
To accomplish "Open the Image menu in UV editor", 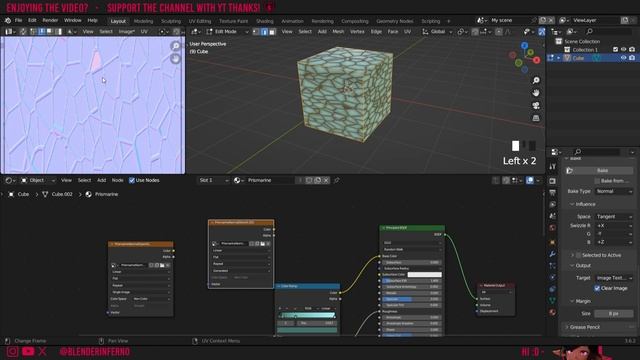I will tap(126, 31).
